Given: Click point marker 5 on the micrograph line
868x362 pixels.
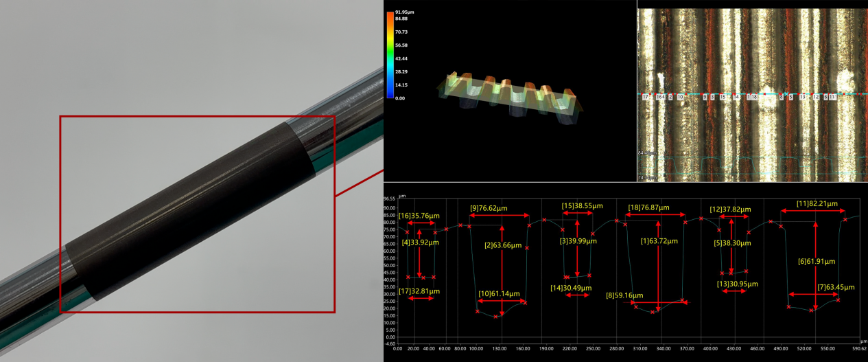Looking at the screenshot, I should [x=791, y=97].
